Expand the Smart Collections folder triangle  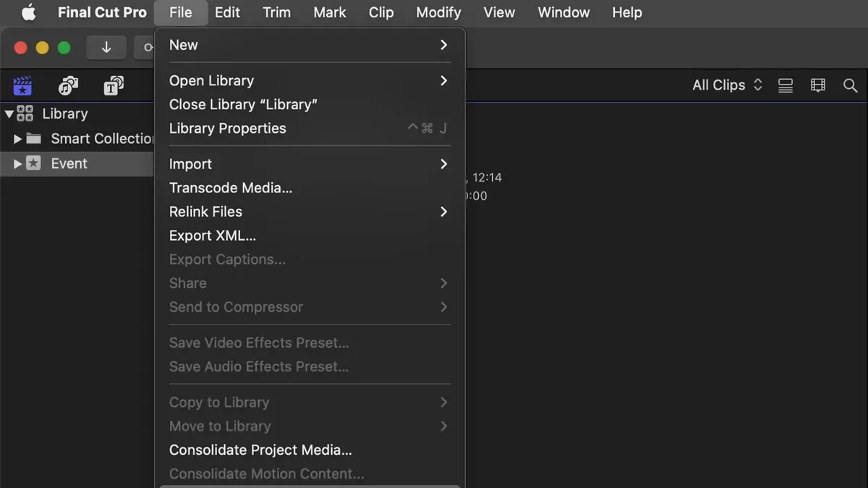coord(17,139)
